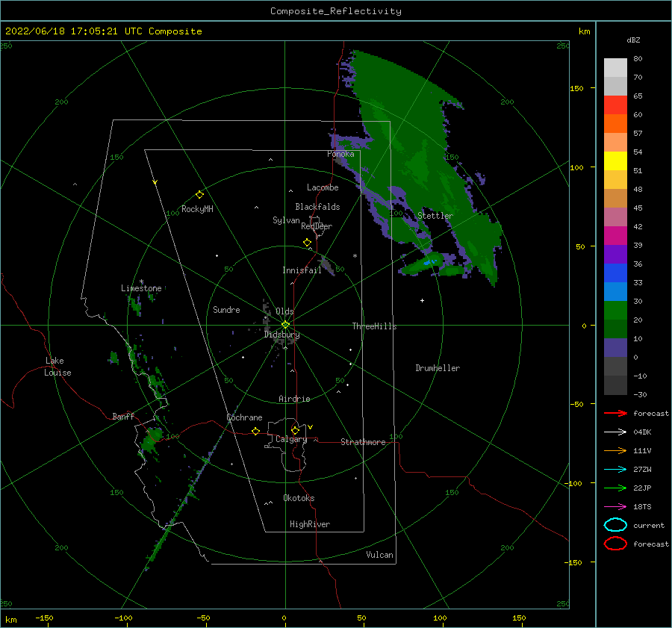Click the white 04DK arrow in the legend

[615, 432]
